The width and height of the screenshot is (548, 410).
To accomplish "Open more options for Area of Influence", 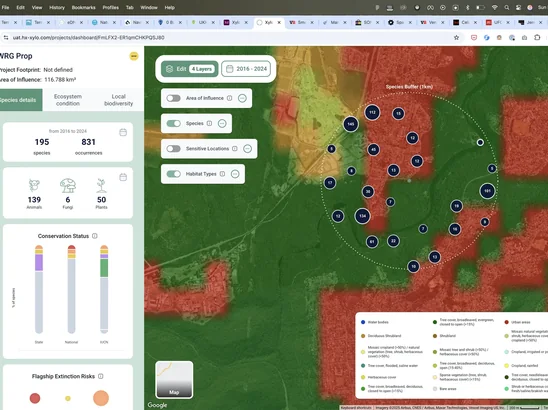I will pyautogui.click(x=242, y=98).
